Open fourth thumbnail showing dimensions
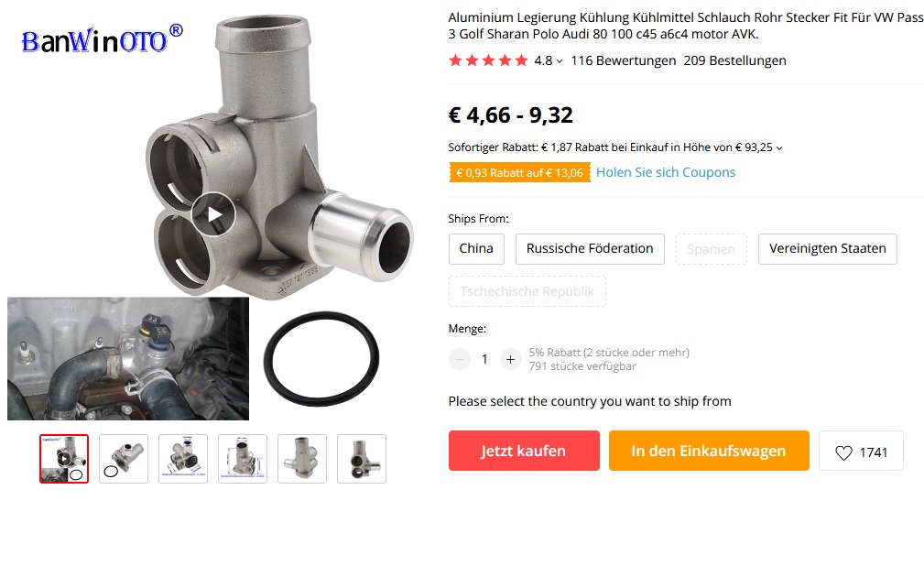The image size is (924, 577). pos(243,459)
